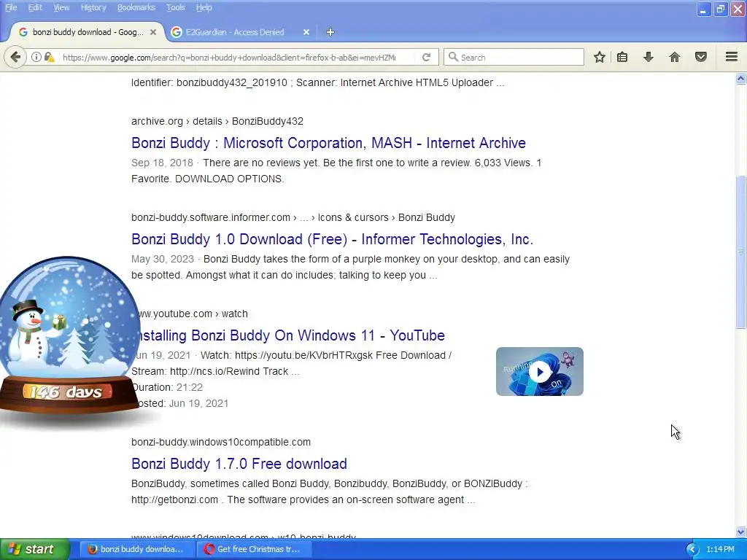Open the Bookmarks menu

click(x=136, y=7)
